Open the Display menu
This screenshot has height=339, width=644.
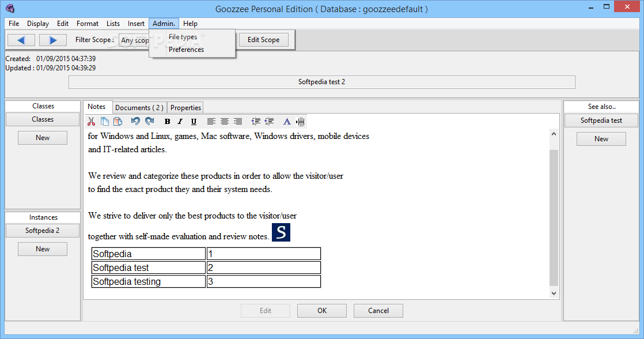pyautogui.click(x=38, y=24)
